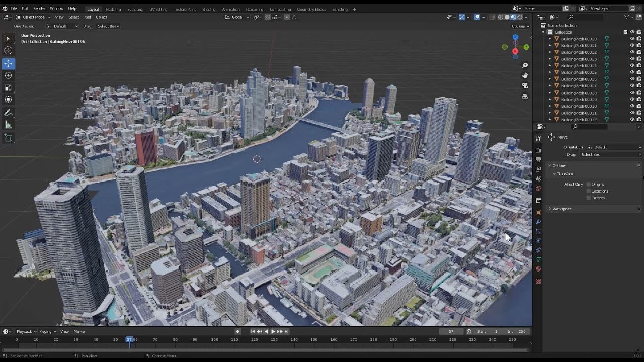Open the header Orientation Default dropdown
This screenshot has height=362, width=644.
click(x=62, y=26)
